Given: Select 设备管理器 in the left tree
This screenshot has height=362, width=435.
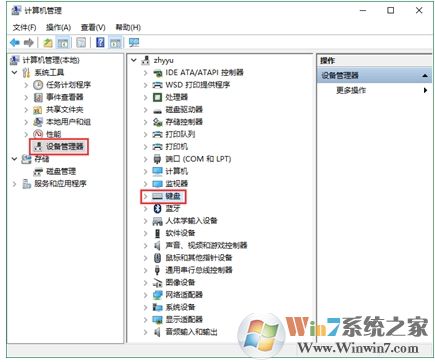Looking at the screenshot, I should 64,146.
